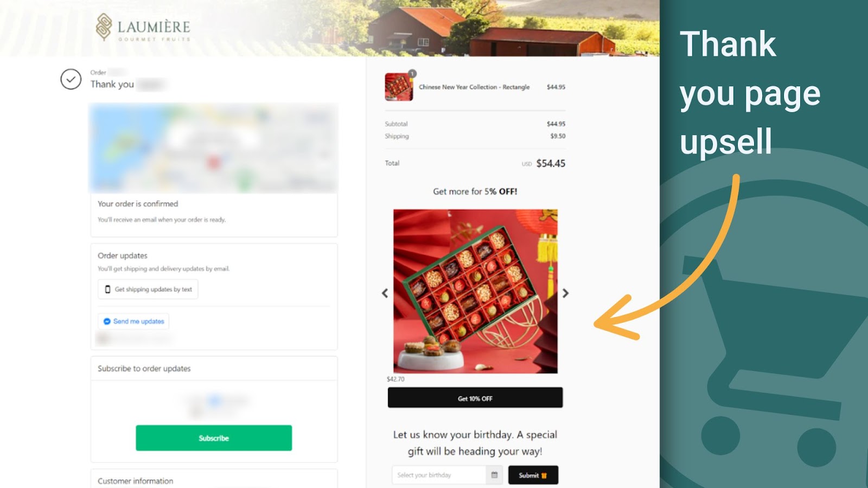Image resolution: width=868 pixels, height=488 pixels.
Task: Open the upsell gift box product image
Action: [x=475, y=291]
